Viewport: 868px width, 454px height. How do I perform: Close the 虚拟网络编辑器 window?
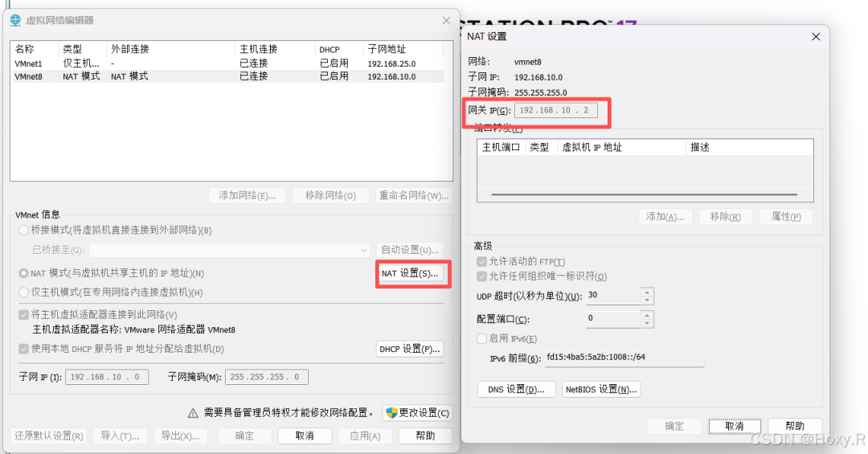click(x=446, y=20)
